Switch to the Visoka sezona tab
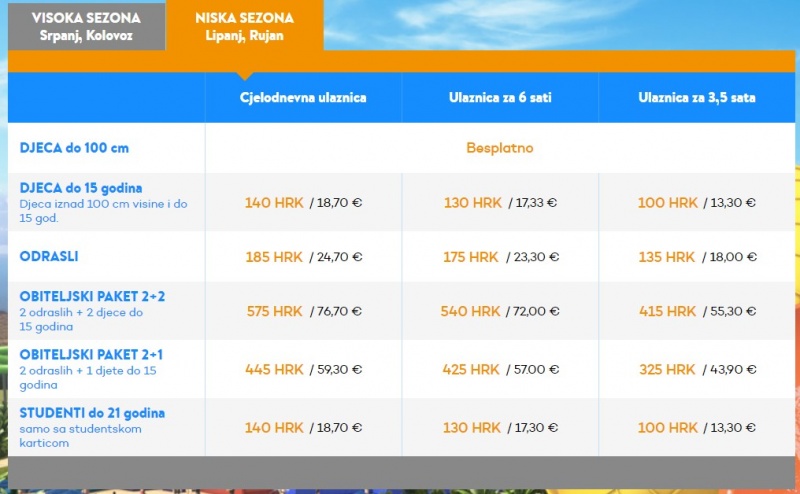This screenshot has height=494, width=800. click(x=86, y=25)
